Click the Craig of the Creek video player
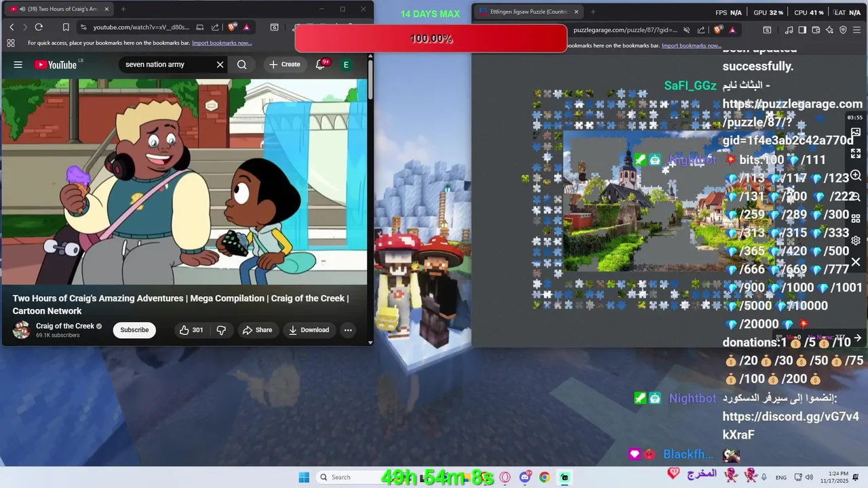Viewport: 868px width, 488px height. tap(184, 182)
